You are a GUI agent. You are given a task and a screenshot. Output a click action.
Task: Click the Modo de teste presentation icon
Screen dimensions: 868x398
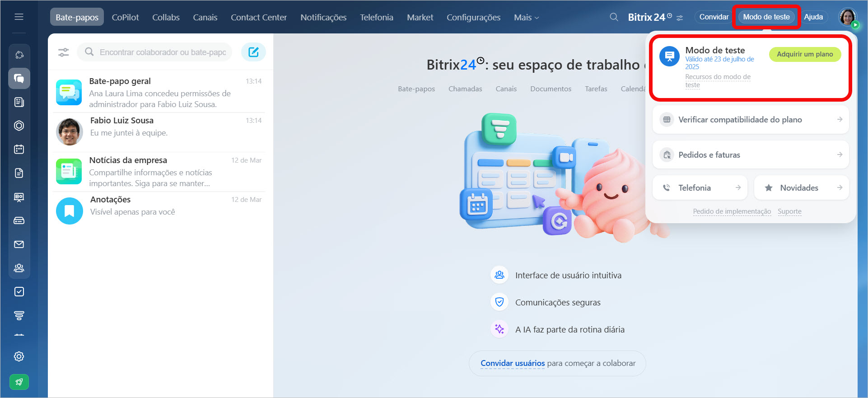point(669,56)
